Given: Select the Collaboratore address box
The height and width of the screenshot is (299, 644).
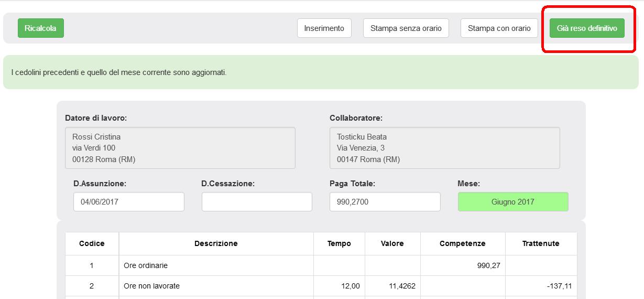Looking at the screenshot, I should click(x=444, y=148).
